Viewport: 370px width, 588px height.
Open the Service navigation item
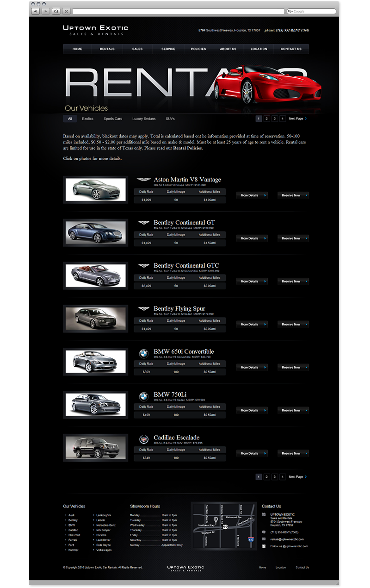168,49
